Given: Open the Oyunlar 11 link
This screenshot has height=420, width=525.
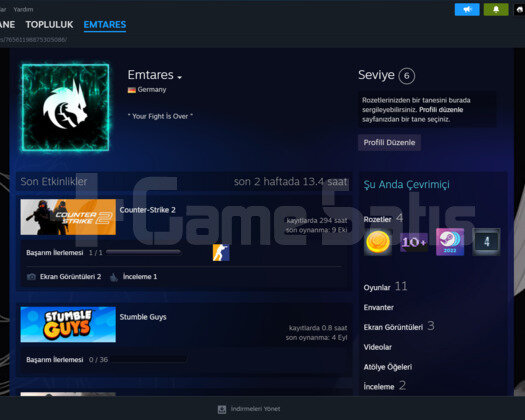Looking at the screenshot, I should 385,287.
